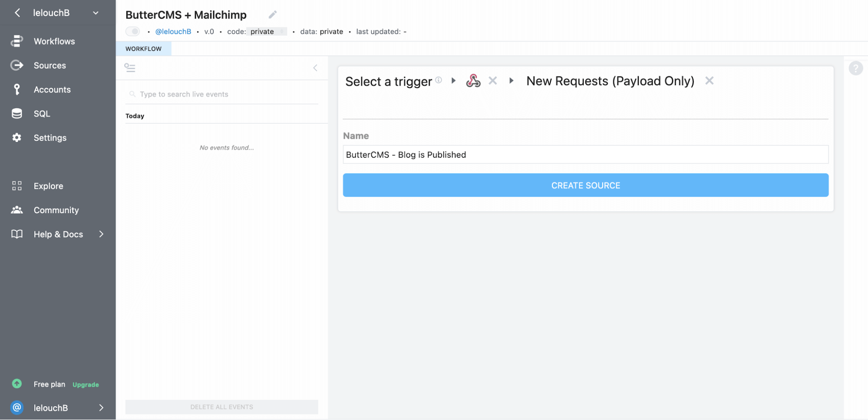Click the Explore grid icon
868x420 pixels.
[x=17, y=186]
